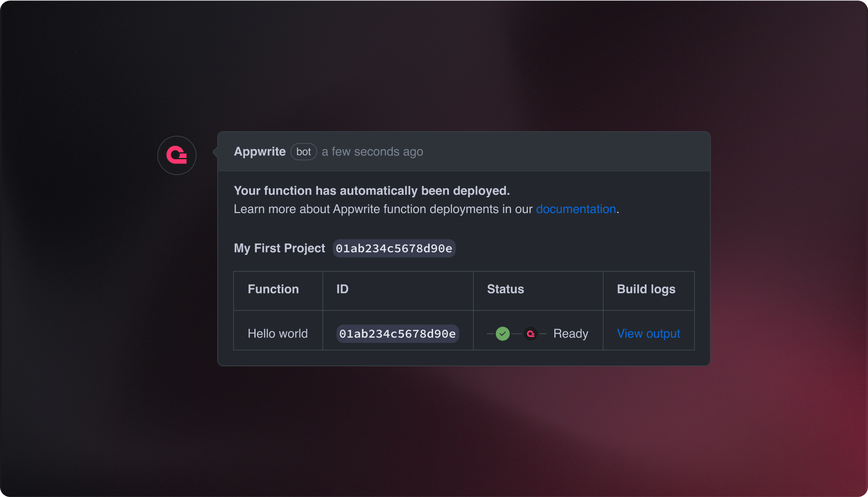Click the 'Learn more about Appwrite function deployments' text
This screenshot has height=497, width=868.
point(383,209)
